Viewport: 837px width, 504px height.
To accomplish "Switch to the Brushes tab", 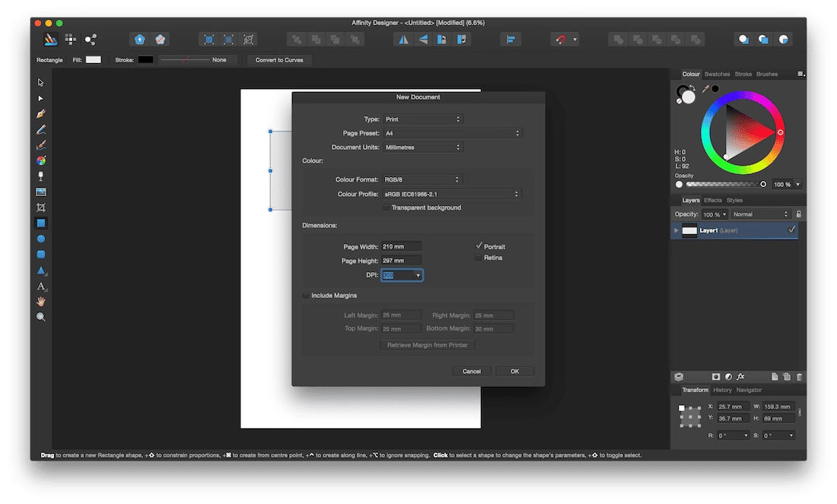I will point(767,74).
